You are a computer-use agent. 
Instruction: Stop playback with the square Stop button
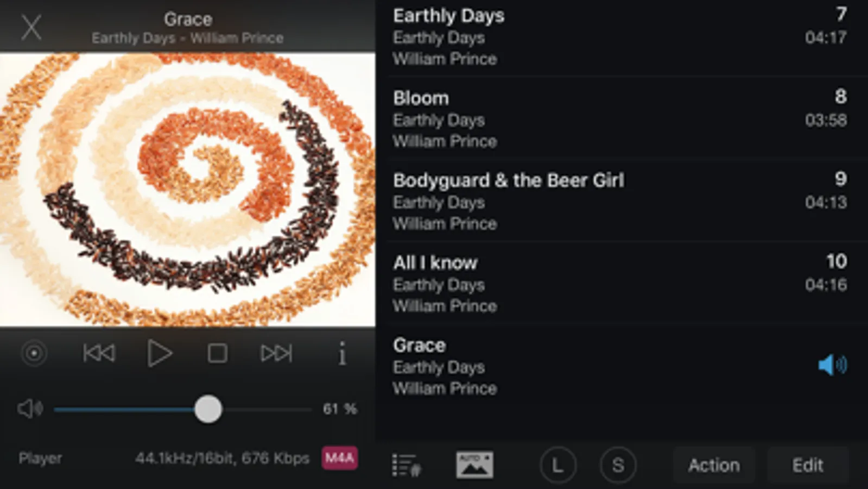217,353
